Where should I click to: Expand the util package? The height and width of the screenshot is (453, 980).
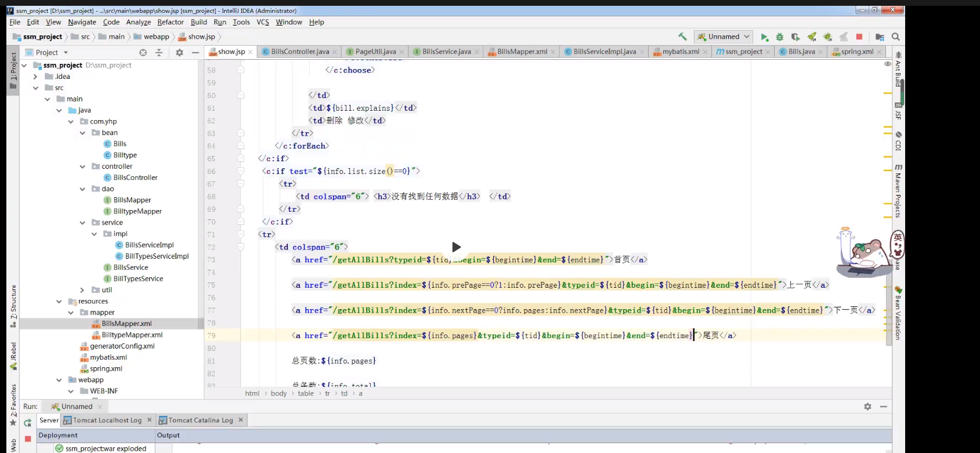tap(82, 290)
